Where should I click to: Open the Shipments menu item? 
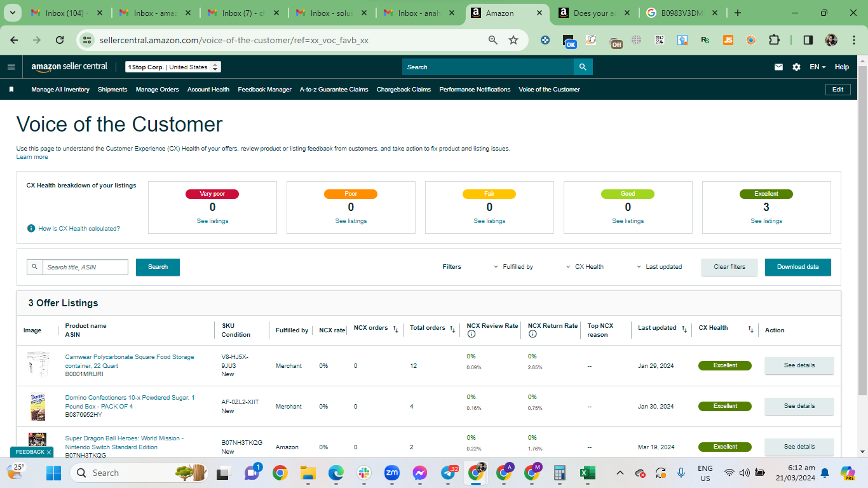pos(112,90)
